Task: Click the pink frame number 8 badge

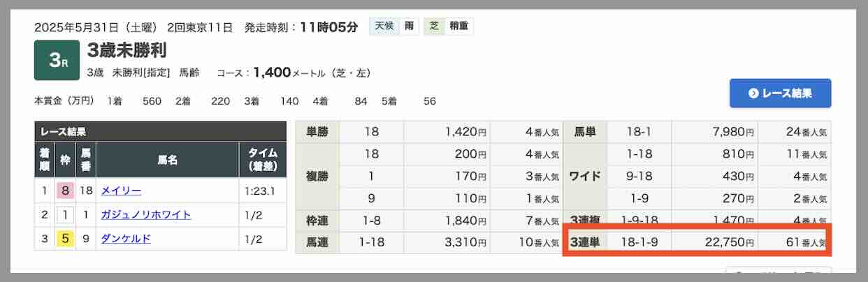Action: (65, 191)
